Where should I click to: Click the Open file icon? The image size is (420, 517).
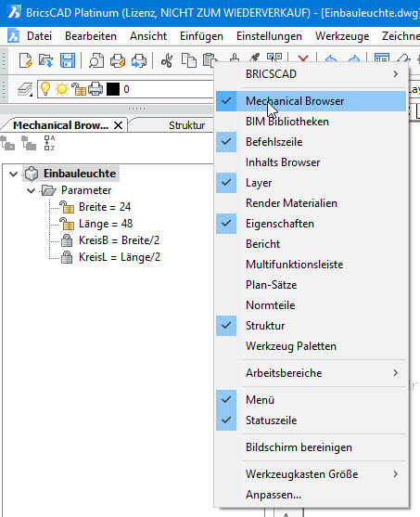point(46,60)
